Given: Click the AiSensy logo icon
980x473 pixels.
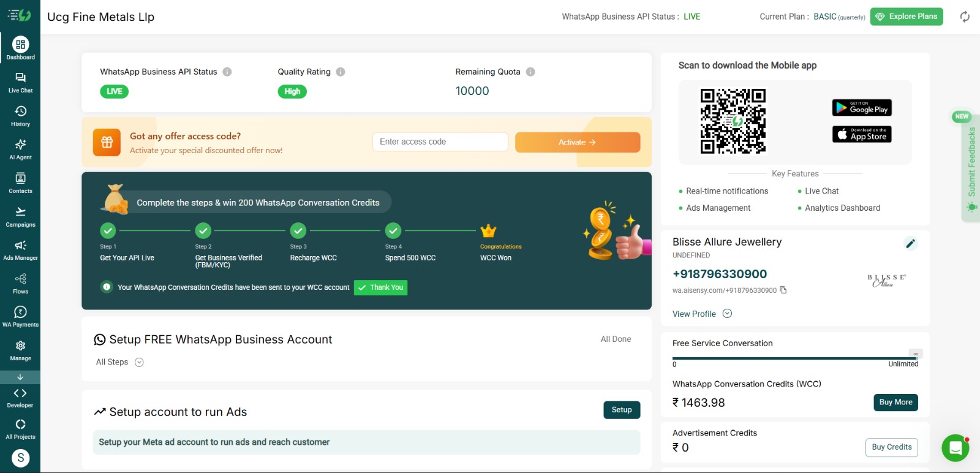Looking at the screenshot, I should coord(20,15).
